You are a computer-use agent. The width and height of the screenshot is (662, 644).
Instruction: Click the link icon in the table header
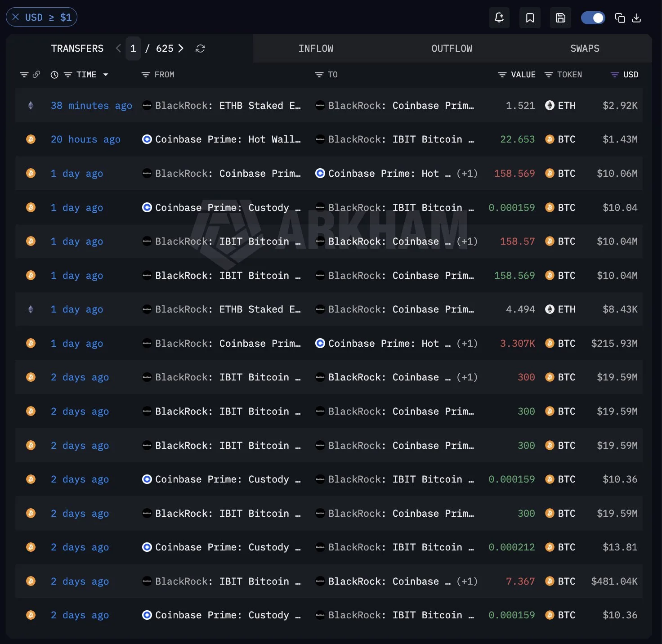36,75
